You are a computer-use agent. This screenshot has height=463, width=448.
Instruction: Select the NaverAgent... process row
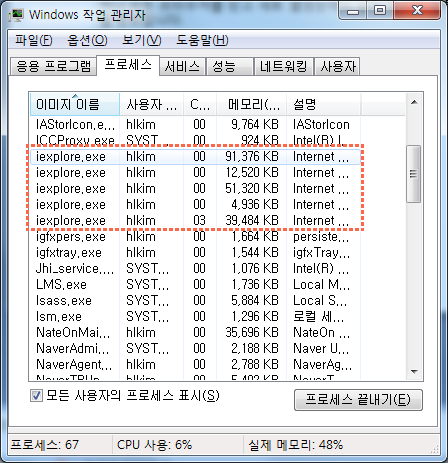coord(195,364)
